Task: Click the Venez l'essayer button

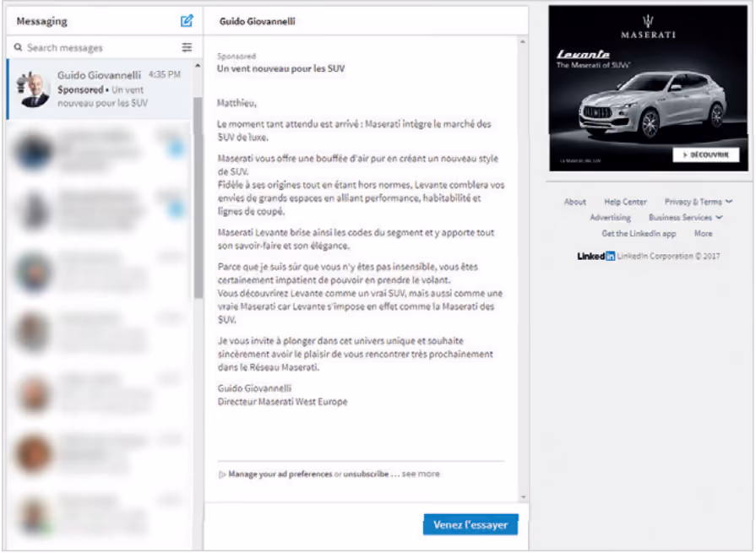Action: click(470, 524)
